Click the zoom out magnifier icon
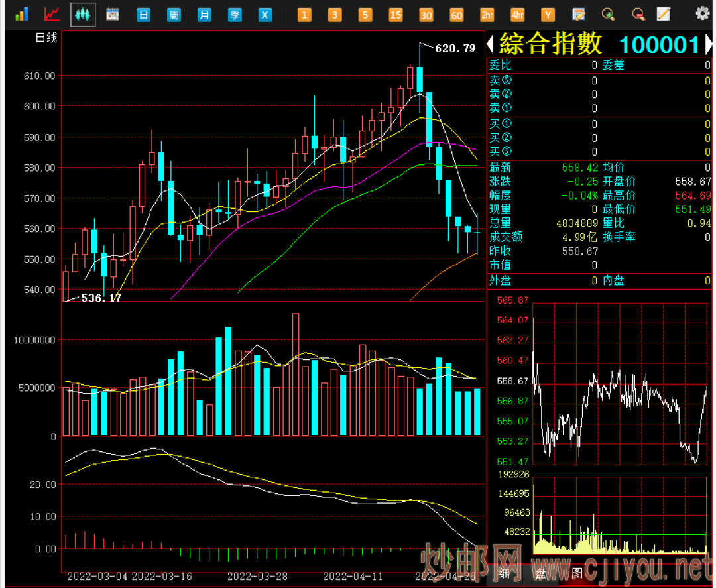This screenshot has height=588, width=716. pyautogui.click(x=638, y=14)
